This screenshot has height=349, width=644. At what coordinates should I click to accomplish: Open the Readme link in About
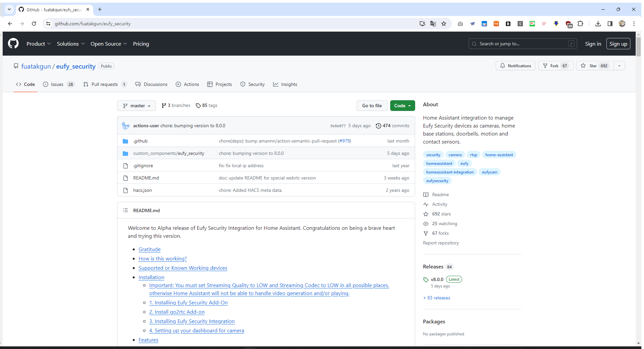pyautogui.click(x=436, y=194)
